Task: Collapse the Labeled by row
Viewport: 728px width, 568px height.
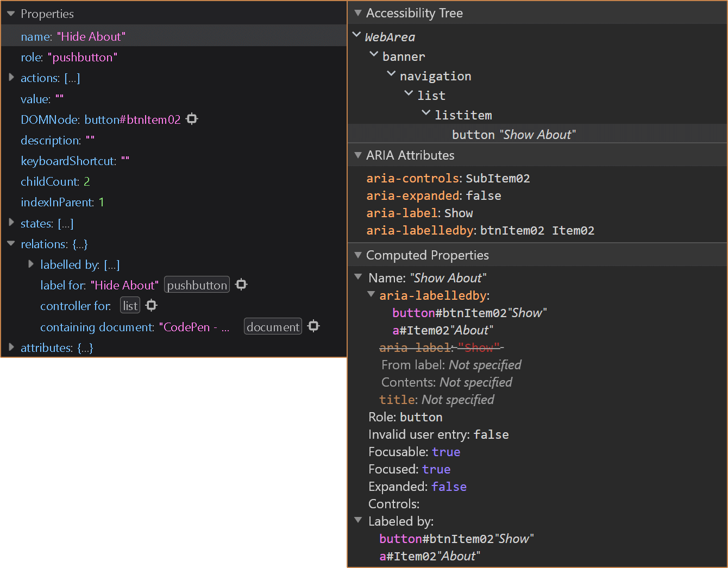Action: pos(358,520)
